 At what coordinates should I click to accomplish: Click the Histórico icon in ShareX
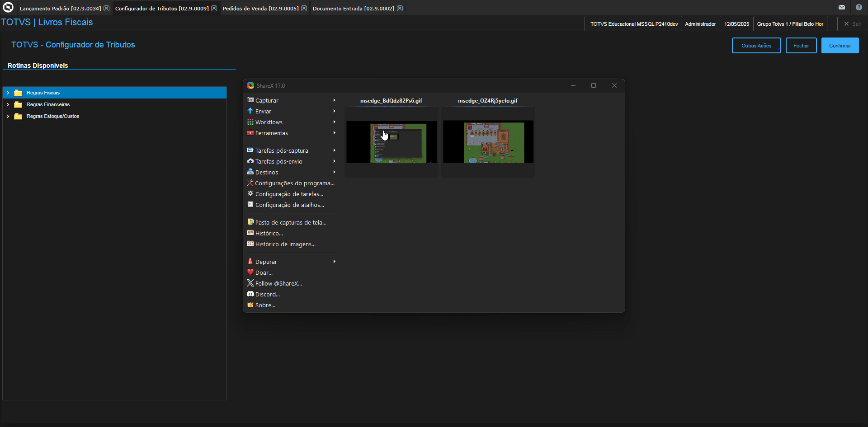pos(250,233)
